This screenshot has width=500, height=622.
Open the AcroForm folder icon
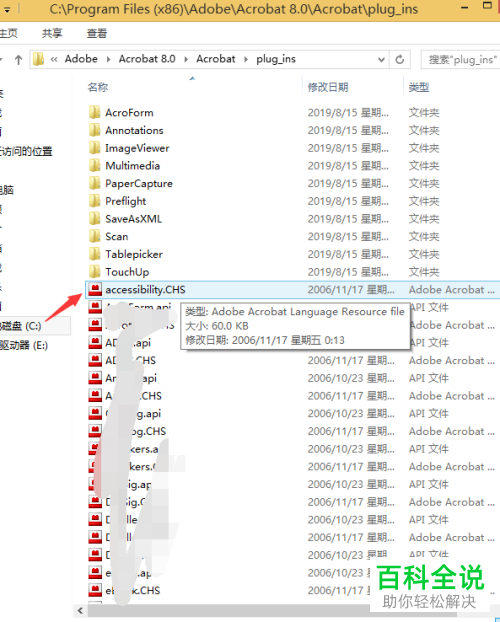click(94, 113)
